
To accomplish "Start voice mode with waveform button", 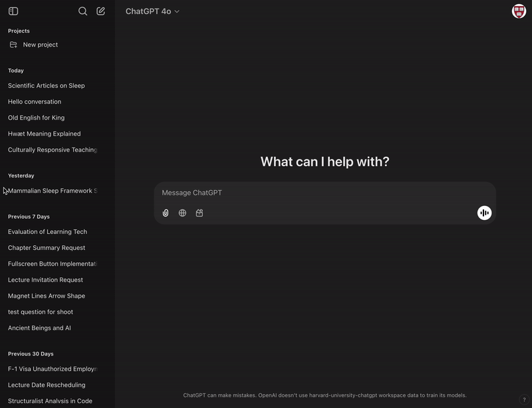I will tap(484, 213).
